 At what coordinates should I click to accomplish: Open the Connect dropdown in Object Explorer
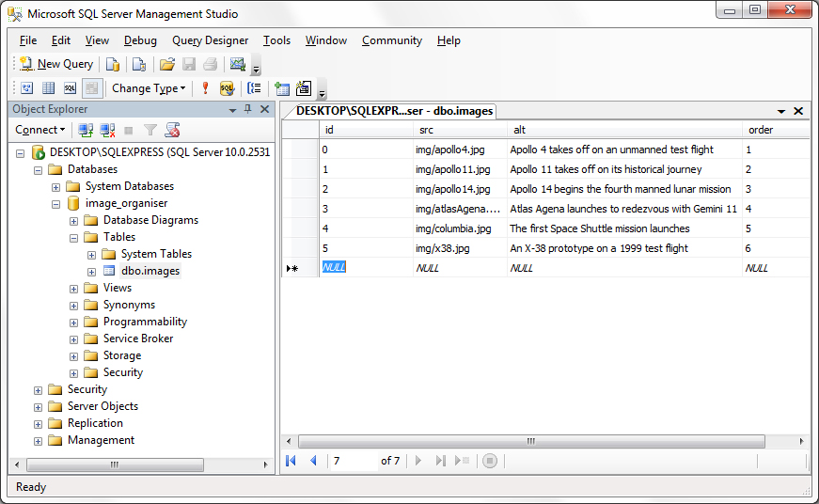(x=39, y=130)
